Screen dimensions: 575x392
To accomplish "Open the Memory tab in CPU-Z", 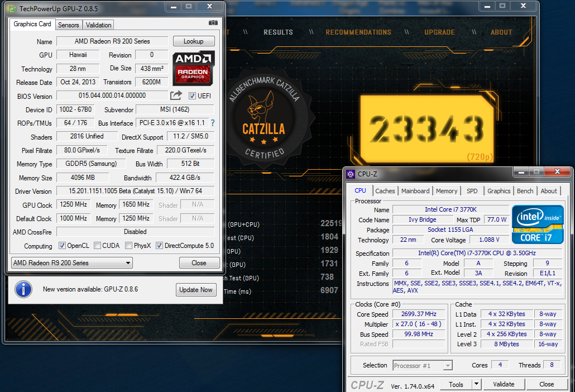I will [446, 191].
